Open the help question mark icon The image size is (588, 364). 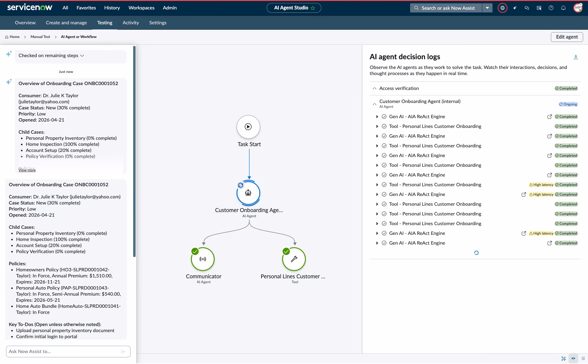pyautogui.click(x=551, y=8)
